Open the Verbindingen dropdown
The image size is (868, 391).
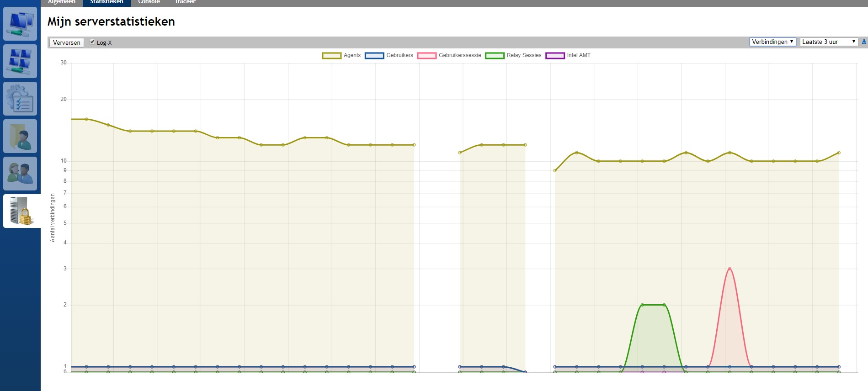click(773, 42)
